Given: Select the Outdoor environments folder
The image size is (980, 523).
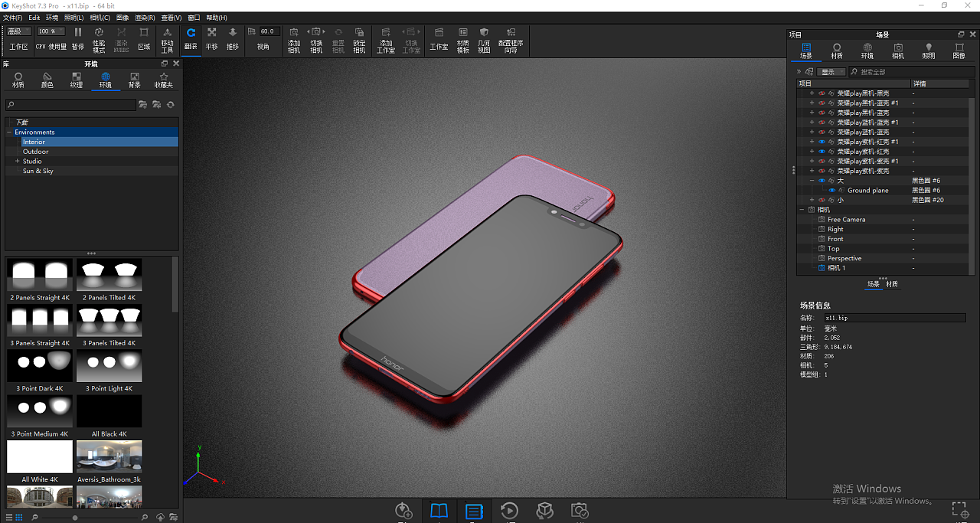Looking at the screenshot, I should click(35, 152).
